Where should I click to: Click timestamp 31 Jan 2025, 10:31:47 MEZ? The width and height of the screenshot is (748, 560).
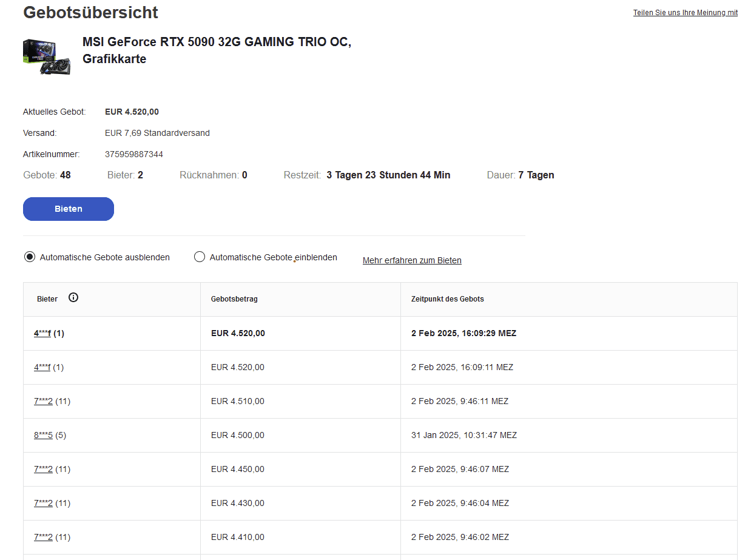[464, 435]
